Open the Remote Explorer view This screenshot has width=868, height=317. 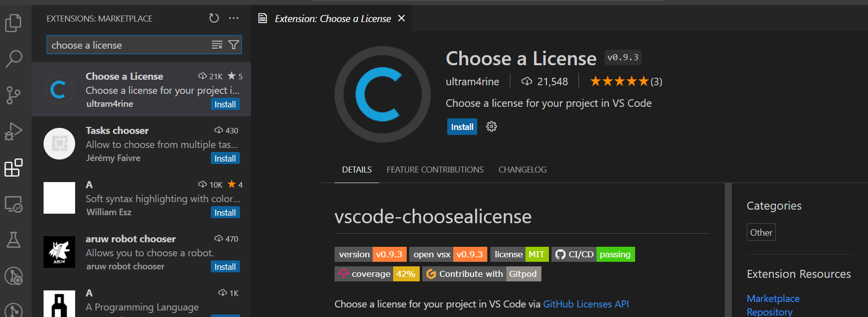point(14,204)
